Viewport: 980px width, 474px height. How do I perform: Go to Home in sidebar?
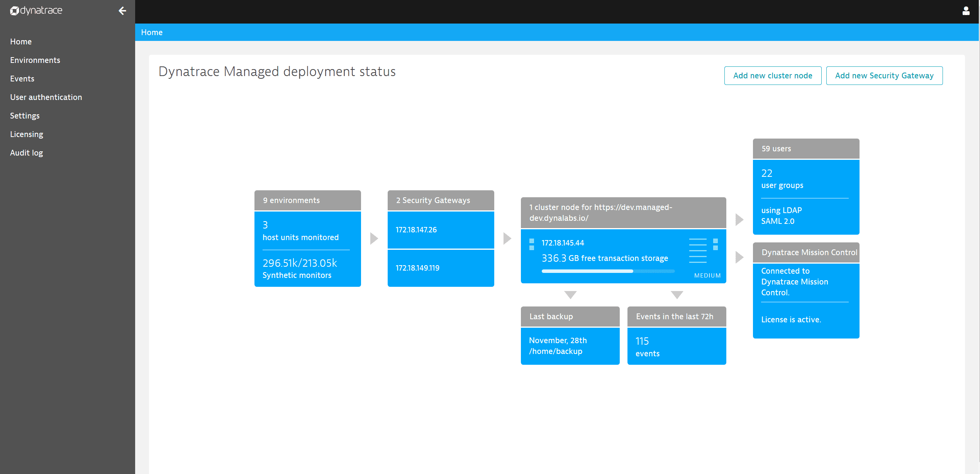(x=21, y=42)
